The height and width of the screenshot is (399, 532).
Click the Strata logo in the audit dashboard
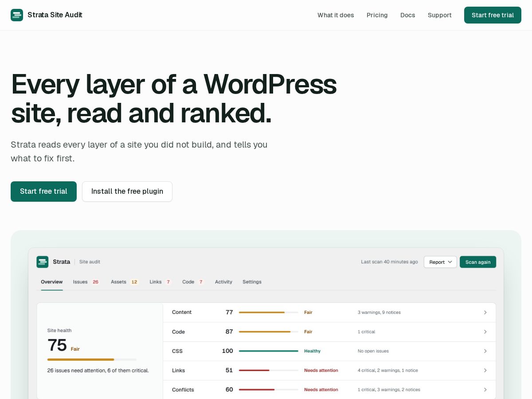click(x=43, y=262)
